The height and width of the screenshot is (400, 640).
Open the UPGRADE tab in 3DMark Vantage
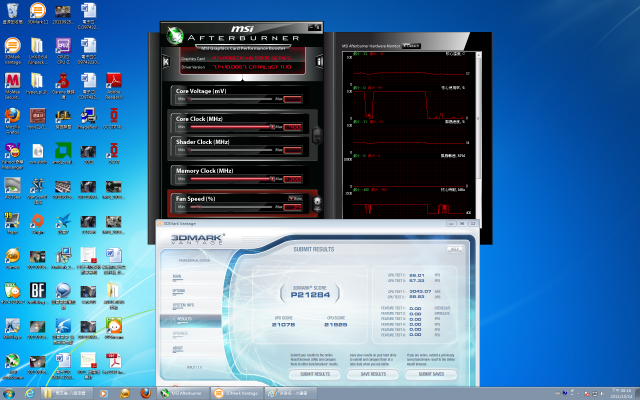[x=180, y=334]
